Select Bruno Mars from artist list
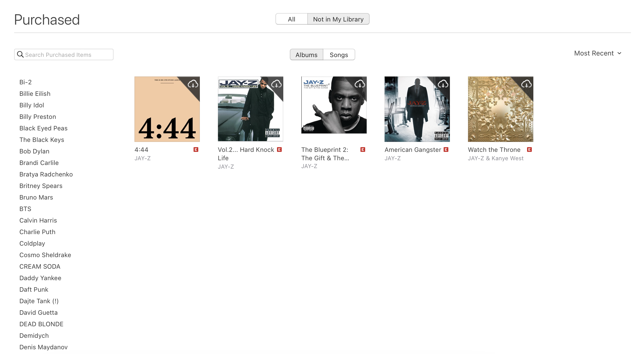 pos(36,197)
